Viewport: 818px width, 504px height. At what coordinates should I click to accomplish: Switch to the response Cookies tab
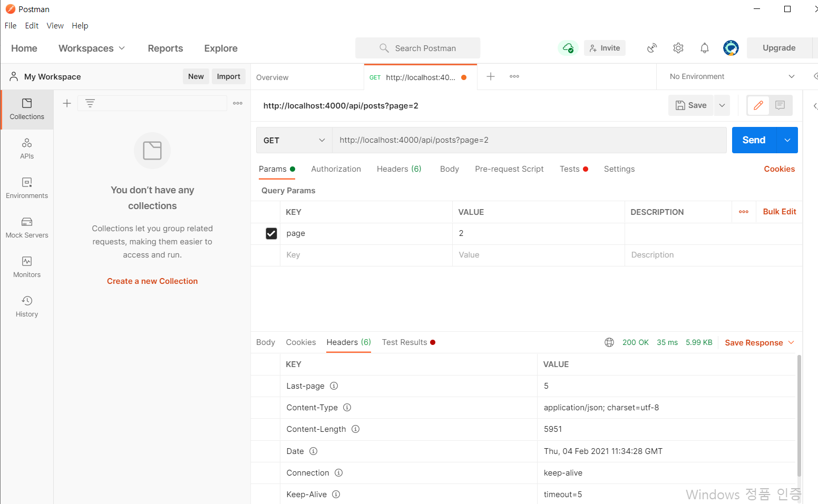pos(301,342)
